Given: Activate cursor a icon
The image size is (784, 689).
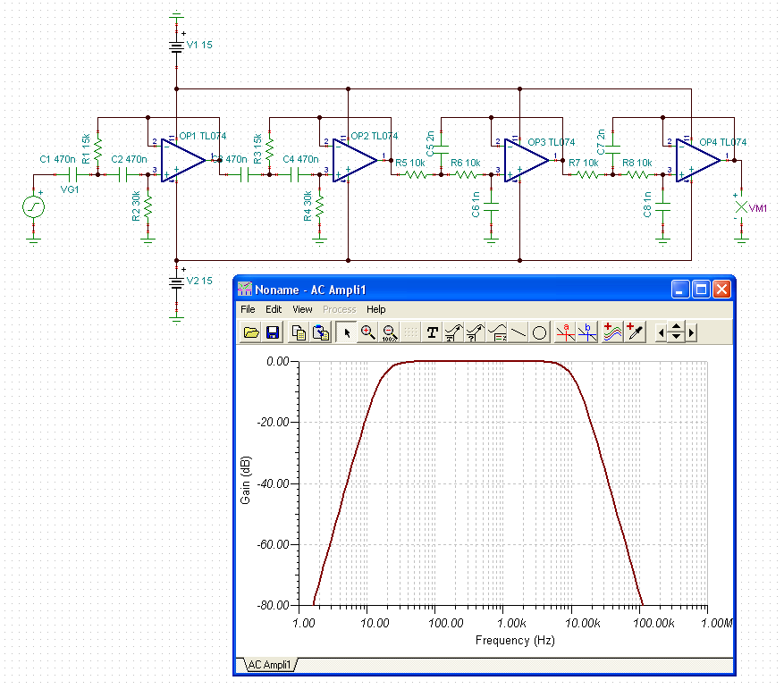Looking at the screenshot, I should coord(566,332).
